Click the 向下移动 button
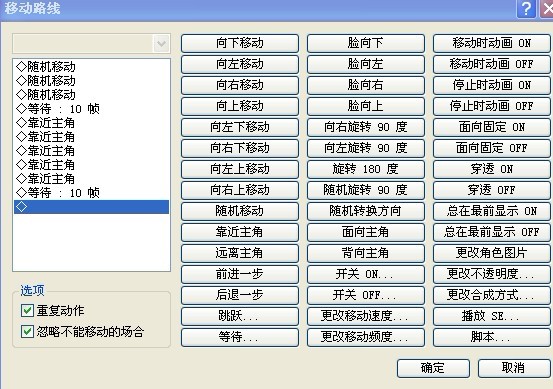The image size is (553, 389). click(x=240, y=43)
